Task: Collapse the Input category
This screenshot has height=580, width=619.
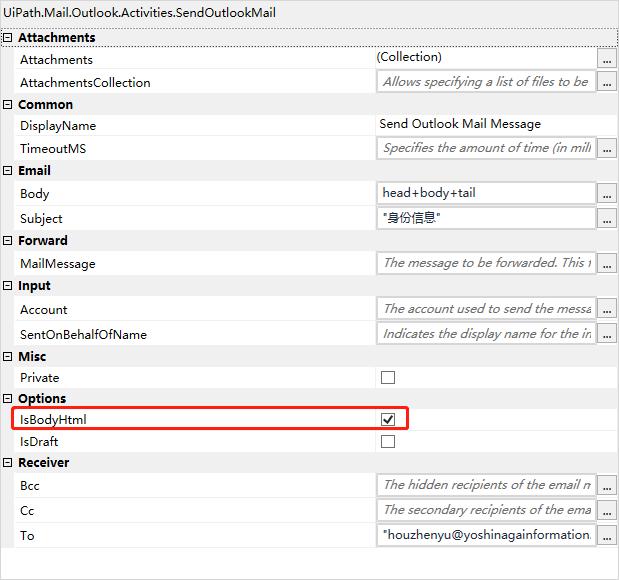Action: pos(8,285)
